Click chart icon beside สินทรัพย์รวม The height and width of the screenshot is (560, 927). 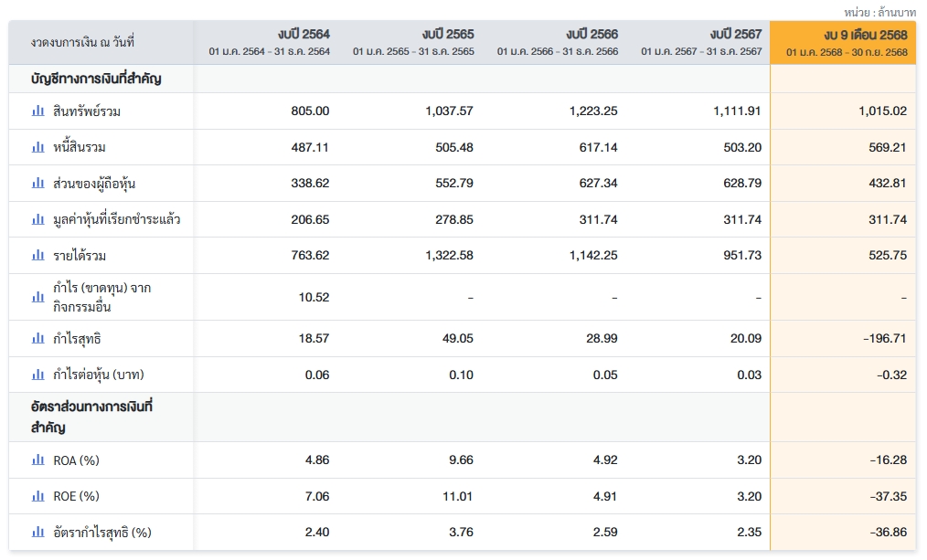pos(37,111)
